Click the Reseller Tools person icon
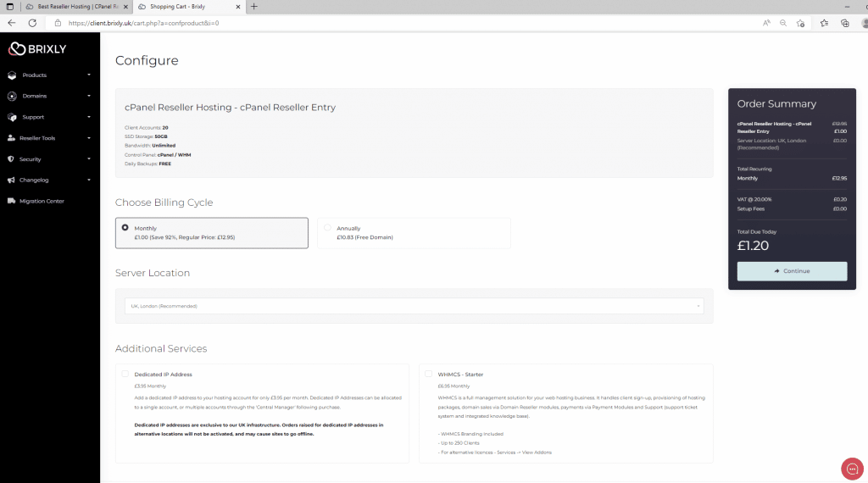Viewport: 868px width, 483px height. tap(11, 138)
